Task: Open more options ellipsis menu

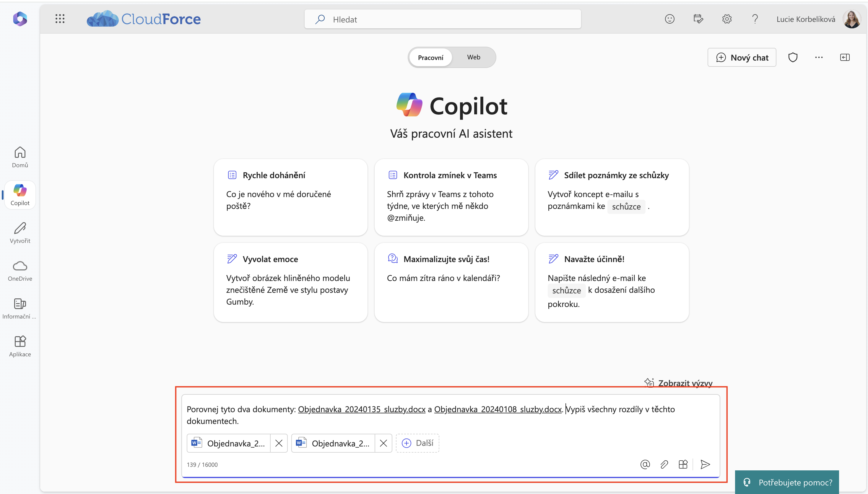Action: (819, 57)
